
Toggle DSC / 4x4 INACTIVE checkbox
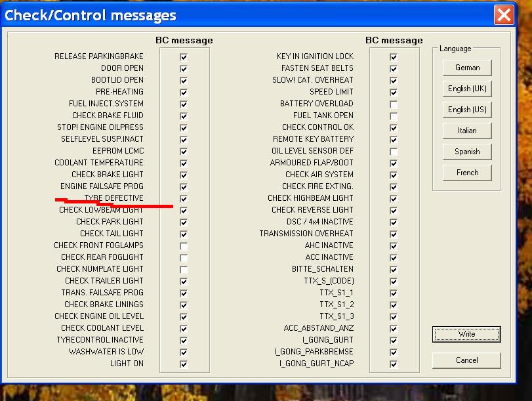coord(394,222)
